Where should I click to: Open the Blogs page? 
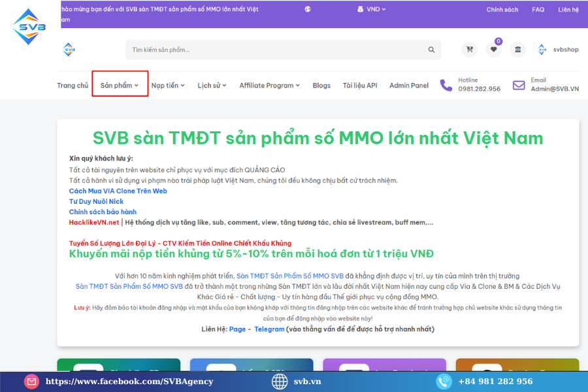(321, 85)
